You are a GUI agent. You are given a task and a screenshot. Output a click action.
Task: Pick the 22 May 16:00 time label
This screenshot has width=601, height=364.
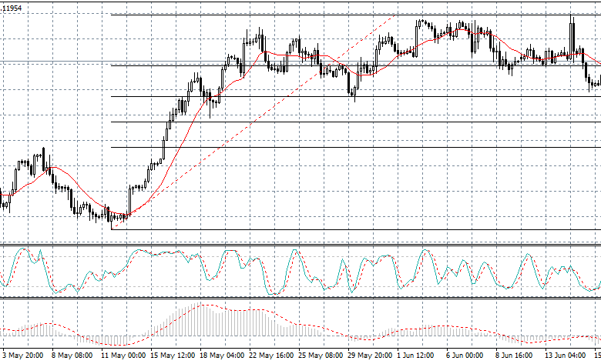[x=270, y=356]
